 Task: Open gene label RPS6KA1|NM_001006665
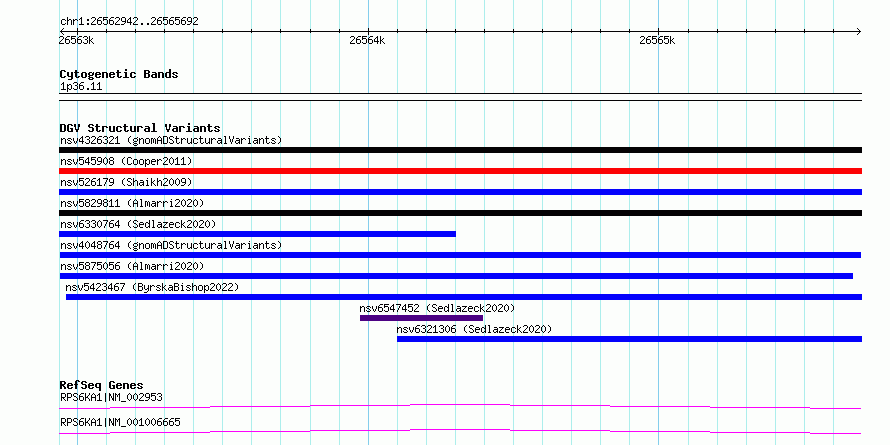(x=120, y=423)
